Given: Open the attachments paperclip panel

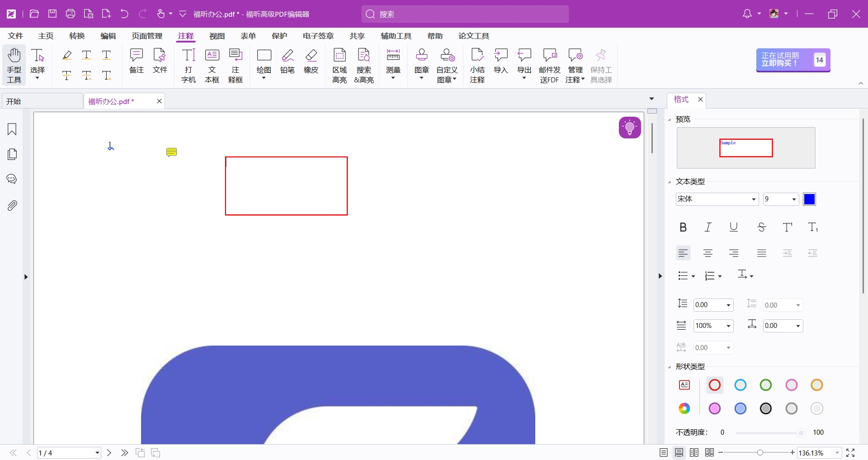Looking at the screenshot, I should click(12, 206).
